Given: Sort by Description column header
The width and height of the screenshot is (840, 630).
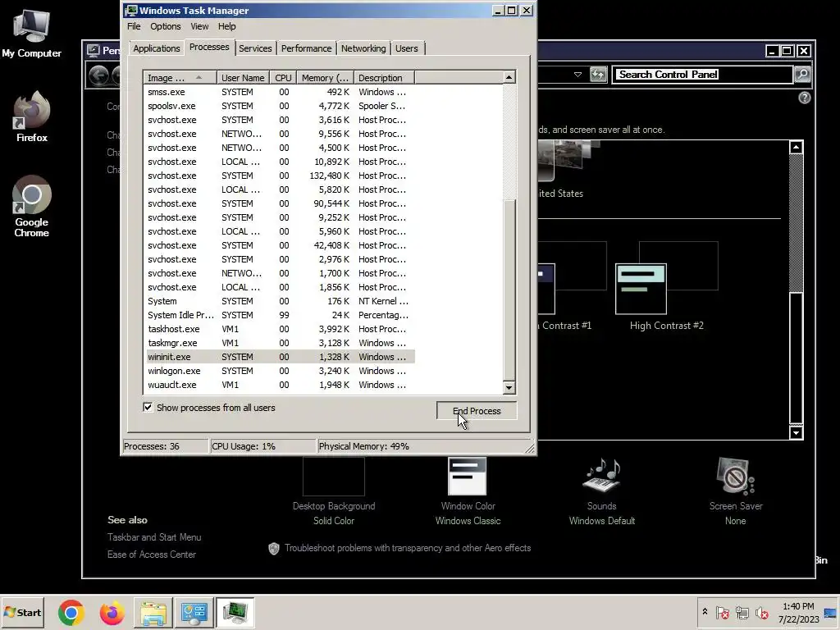Looking at the screenshot, I should pyautogui.click(x=384, y=78).
